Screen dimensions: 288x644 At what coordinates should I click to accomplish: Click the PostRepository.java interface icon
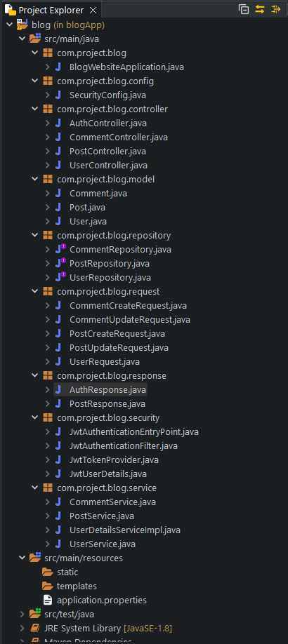click(60, 263)
